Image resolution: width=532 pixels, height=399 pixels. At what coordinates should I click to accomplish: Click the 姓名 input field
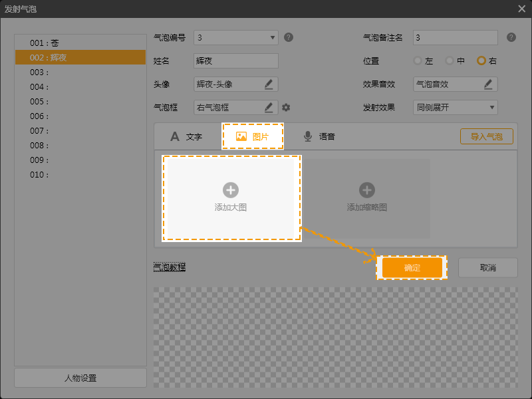[235, 61]
